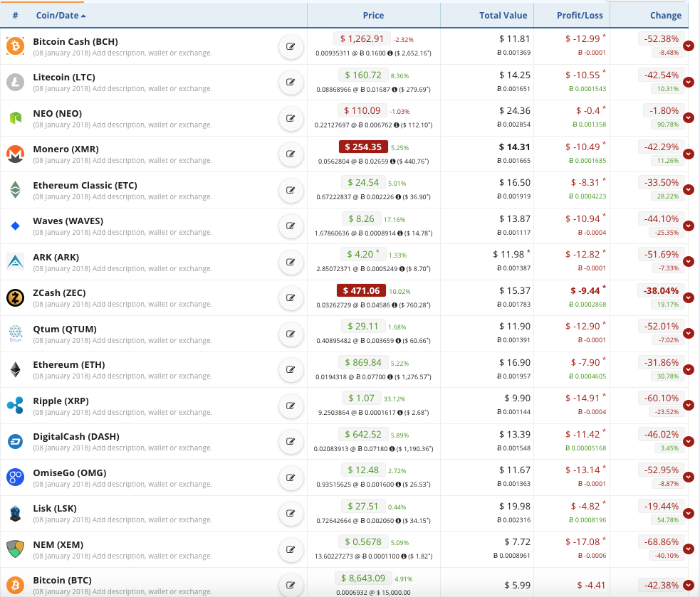This screenshot has width=700, height=597.
Task: Edit the Ethereum (ETH) entry
Action: 291,369
